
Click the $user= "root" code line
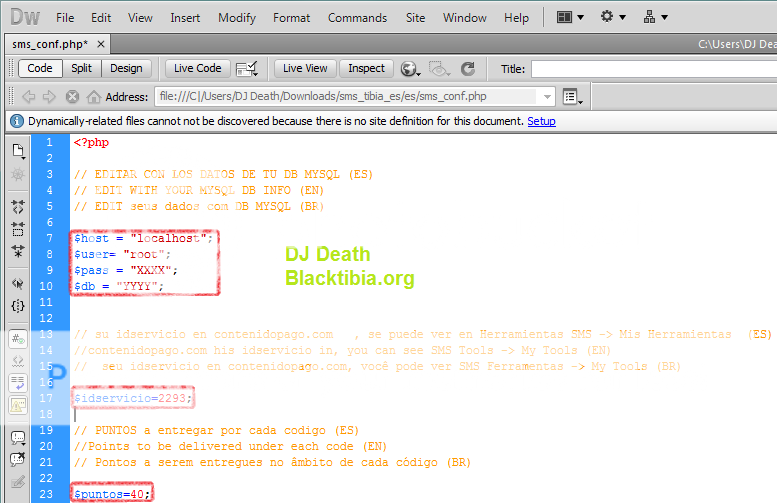pyautogui.click(x=122, y=254)
